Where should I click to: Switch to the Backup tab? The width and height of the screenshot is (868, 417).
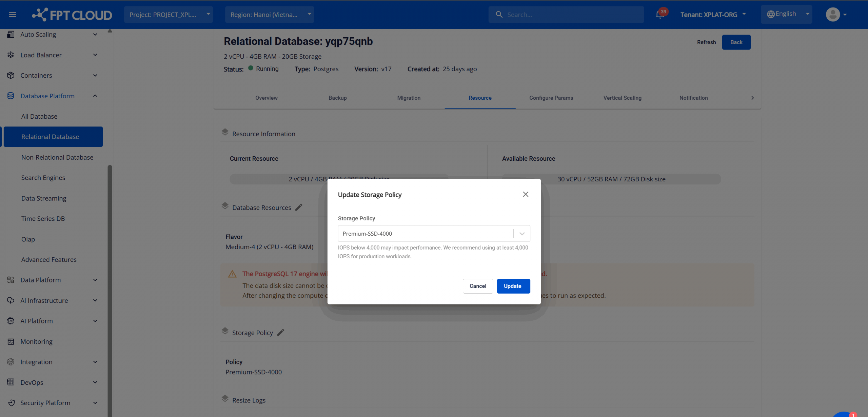(x=337, y=98)
